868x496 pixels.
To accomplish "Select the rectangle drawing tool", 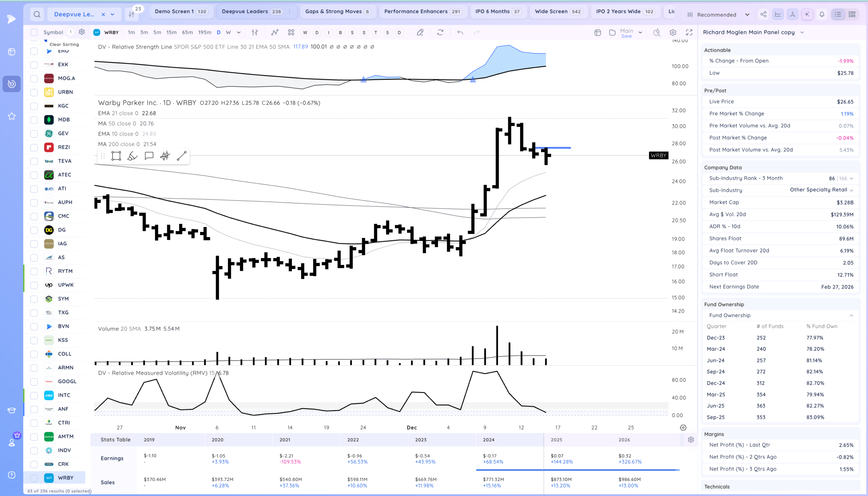I will coord(116,156).
